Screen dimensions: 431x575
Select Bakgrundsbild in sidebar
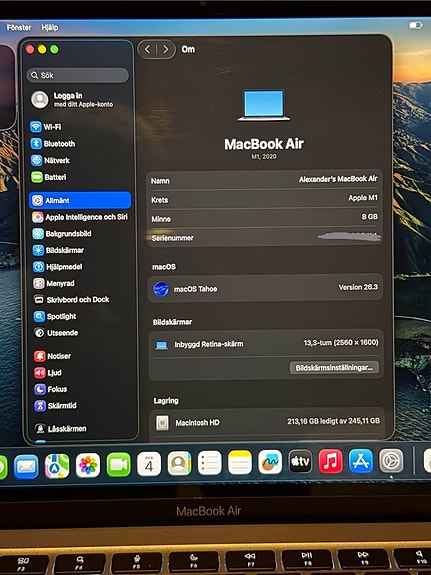pyautogui.click(x=62, y=234)
